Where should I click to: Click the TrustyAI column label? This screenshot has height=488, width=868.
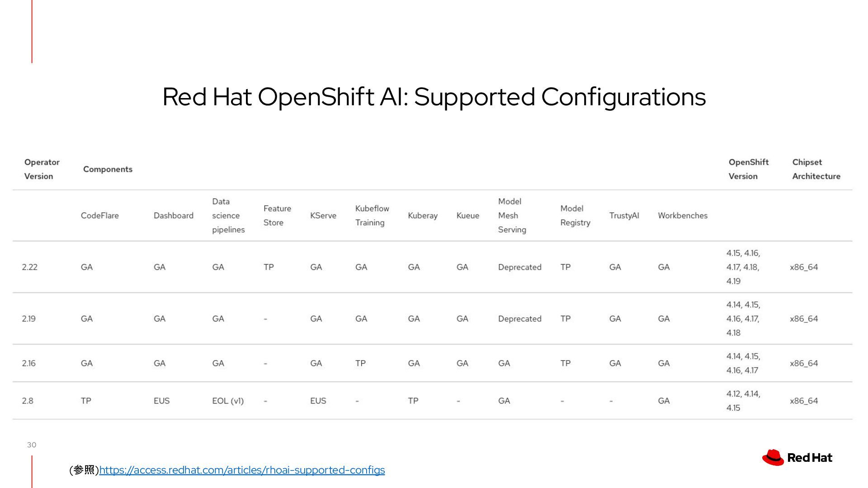(624, 216)
